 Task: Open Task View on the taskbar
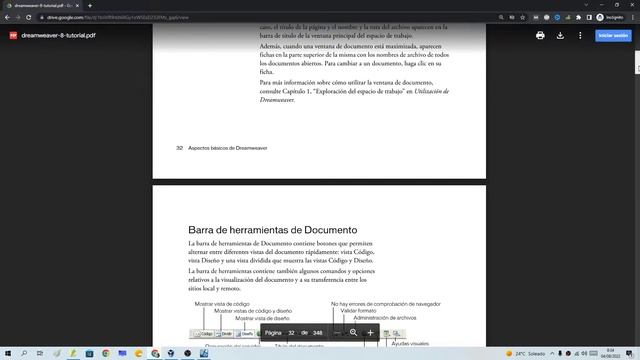[x=40, y=353]
